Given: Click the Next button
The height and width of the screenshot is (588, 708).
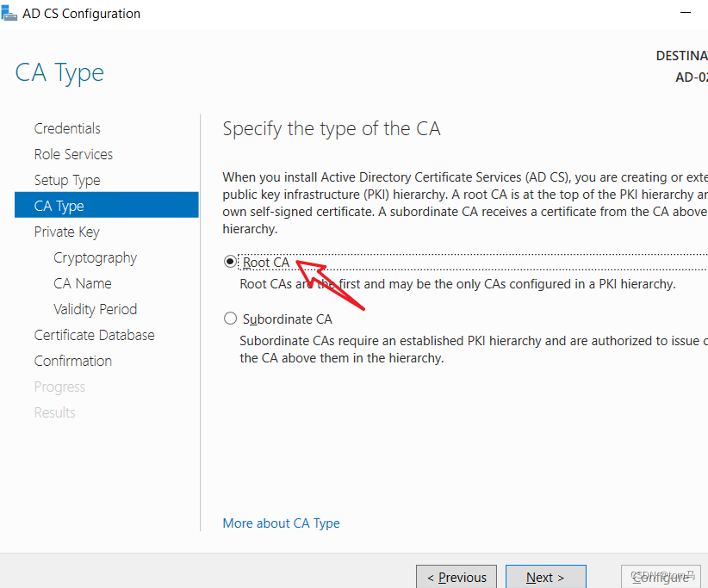Looking at the screenshot, I should coord(546,577).
